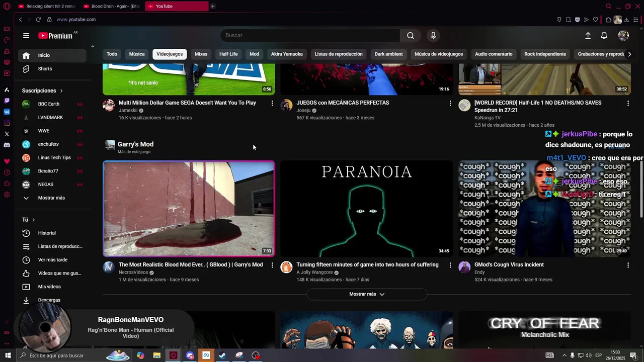The height and width of the screenshot is (362, 644).
Task: Select the Música filter chip
Action: pos(137,54)
